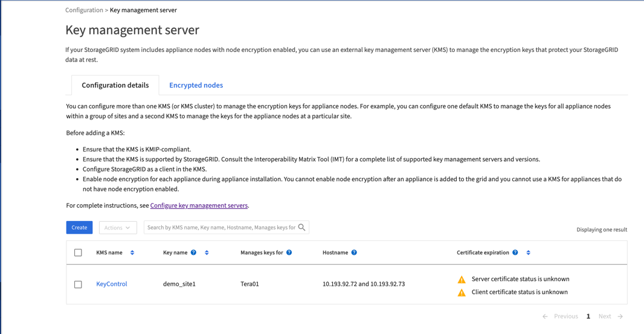Toggle the select-all checkbox in table header
The image size is (644, 334).
coord(78,252)
